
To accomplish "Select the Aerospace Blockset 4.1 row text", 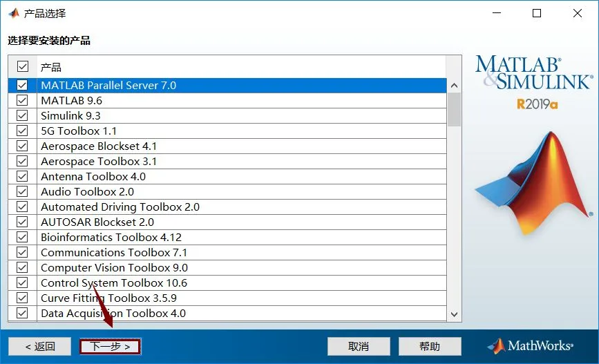I will click(x=99, y=146).
